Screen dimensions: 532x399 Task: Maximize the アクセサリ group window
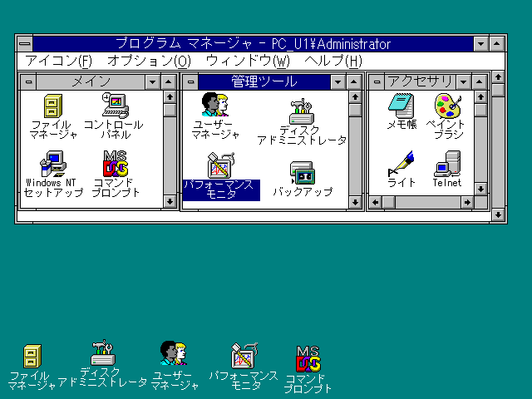[x=480, y=81]
